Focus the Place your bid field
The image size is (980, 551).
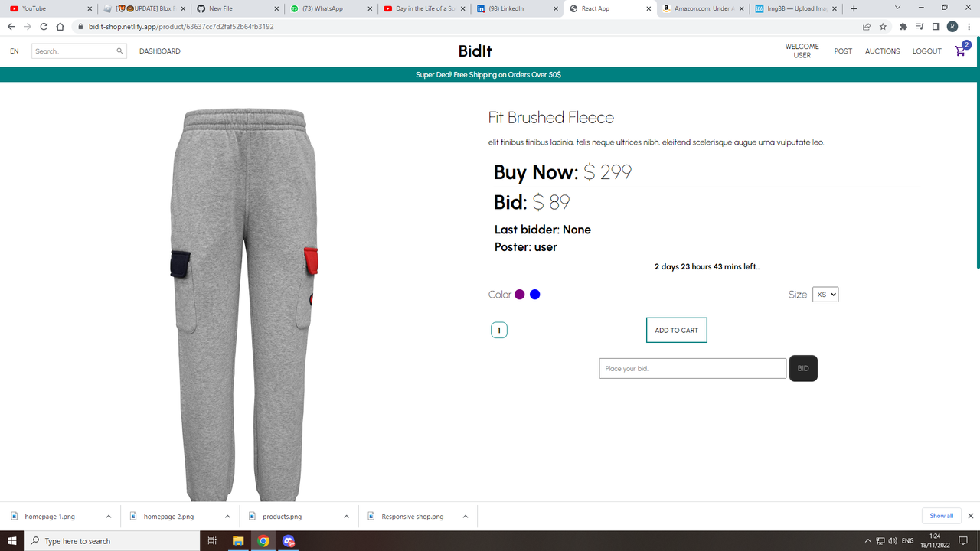693,368
